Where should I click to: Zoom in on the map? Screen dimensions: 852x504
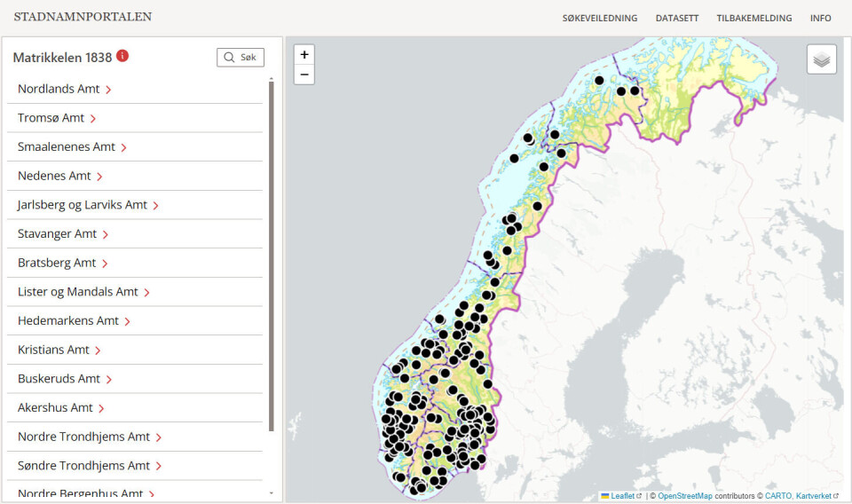pos(304,55)
